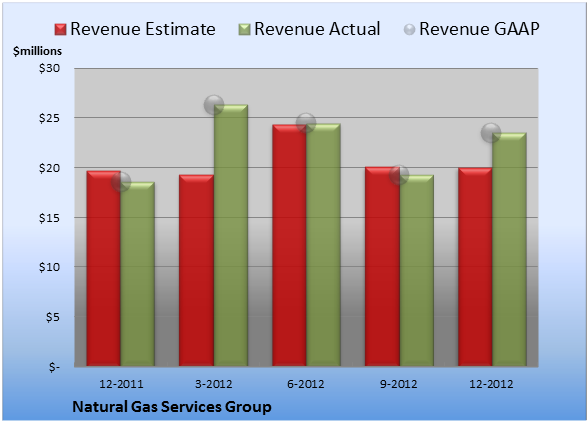Select the green actual bar for 12-2011

click(138, 274)
